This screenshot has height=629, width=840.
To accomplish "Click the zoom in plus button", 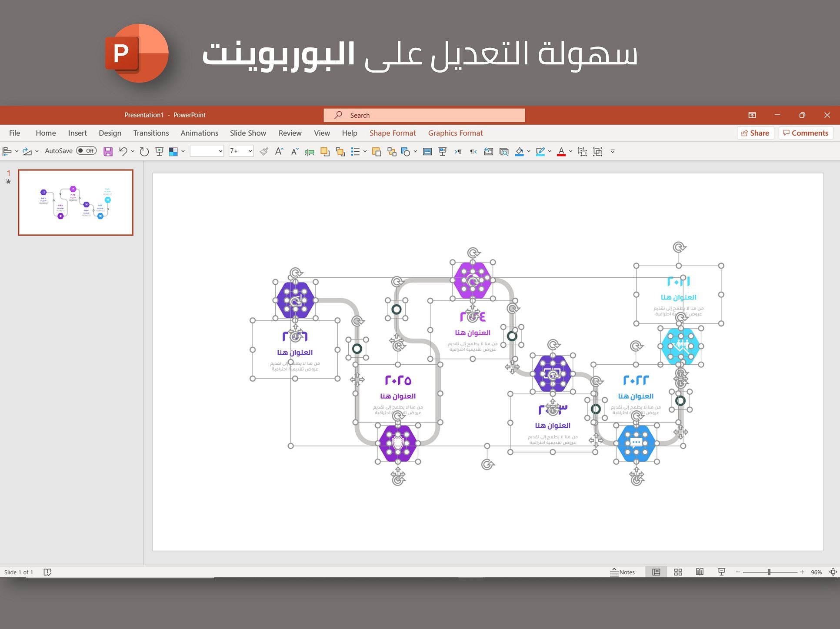I will pyautogui.click(x=802, y=572).
